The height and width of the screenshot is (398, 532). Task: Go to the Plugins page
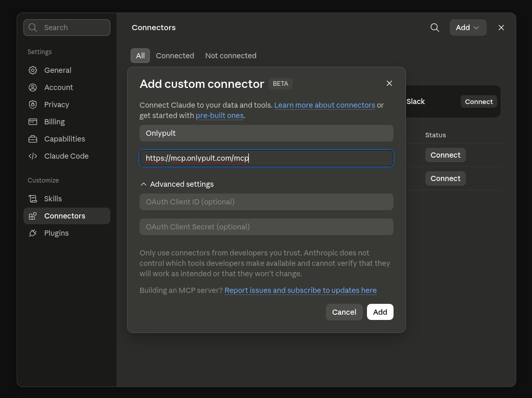tap(67, 233)
